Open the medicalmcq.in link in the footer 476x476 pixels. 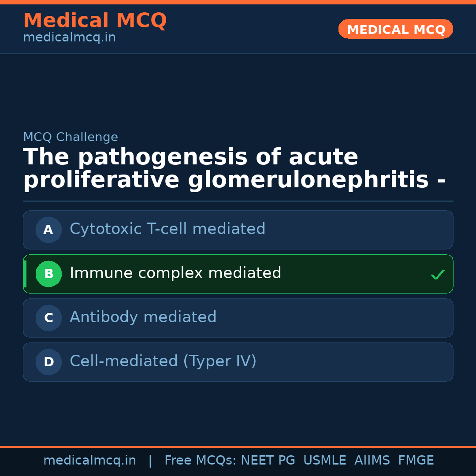click(89, 461)
